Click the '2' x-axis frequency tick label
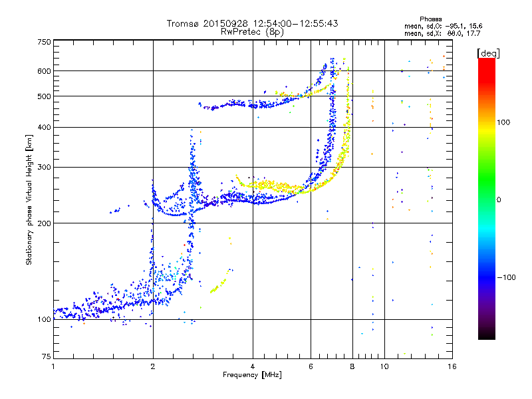The height and width of the screenshot is (399, 532). [x=153, y=366]
